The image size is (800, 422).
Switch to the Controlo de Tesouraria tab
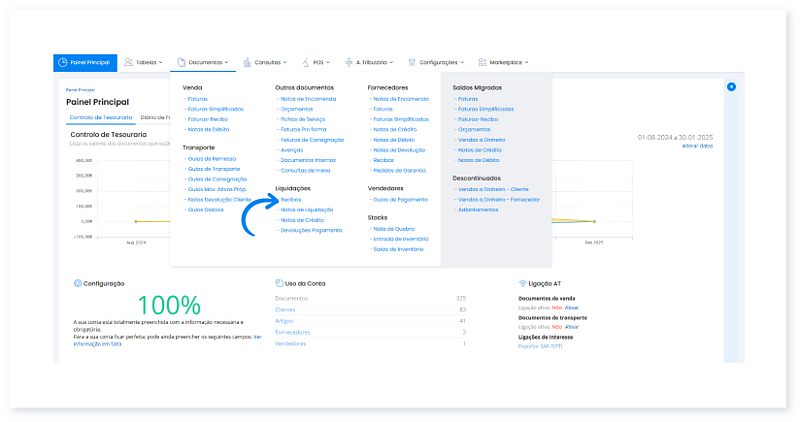[x=98, y=117]
